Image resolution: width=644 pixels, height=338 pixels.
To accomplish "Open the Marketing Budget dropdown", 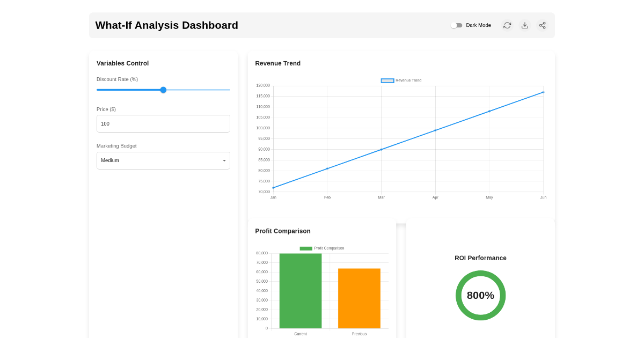I will tap(163, 160).
